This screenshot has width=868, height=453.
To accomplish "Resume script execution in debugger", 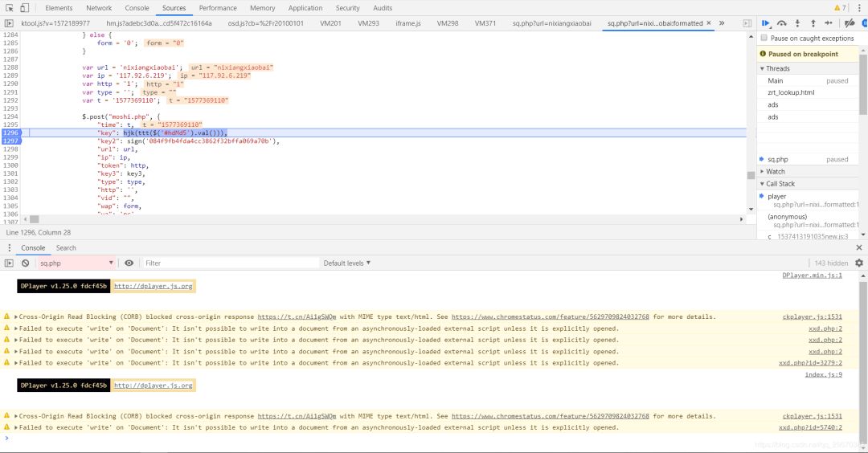I will [766, 24].
